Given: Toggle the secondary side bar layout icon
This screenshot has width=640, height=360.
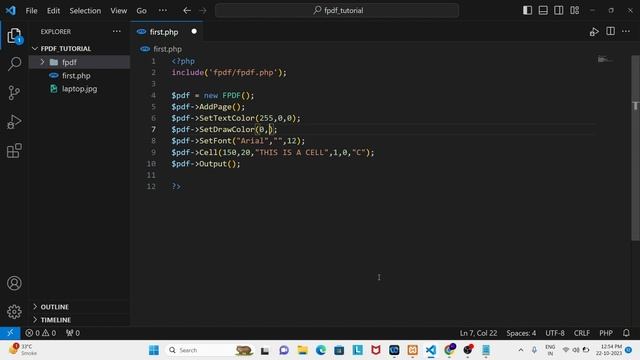Looking at the screenshot, I should 559,10.
